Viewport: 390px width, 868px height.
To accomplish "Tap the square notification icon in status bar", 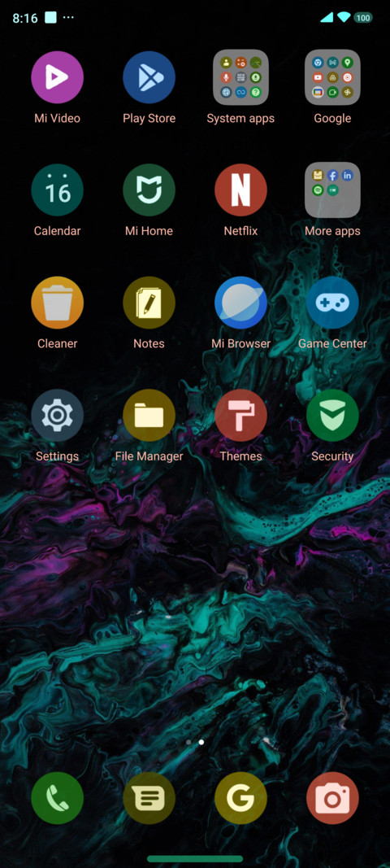I will (x=50, y=18).
